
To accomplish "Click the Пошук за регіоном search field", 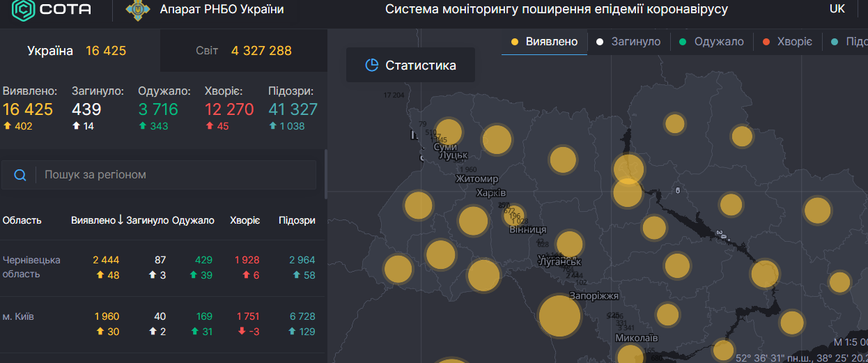I will [x=174, y=175].
